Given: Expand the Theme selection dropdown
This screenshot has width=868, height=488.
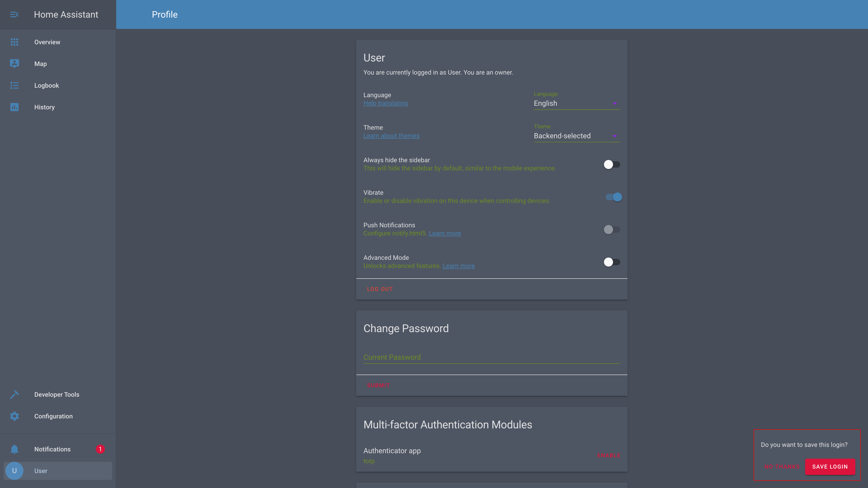Looking at the screenshot, I should 576,136.
